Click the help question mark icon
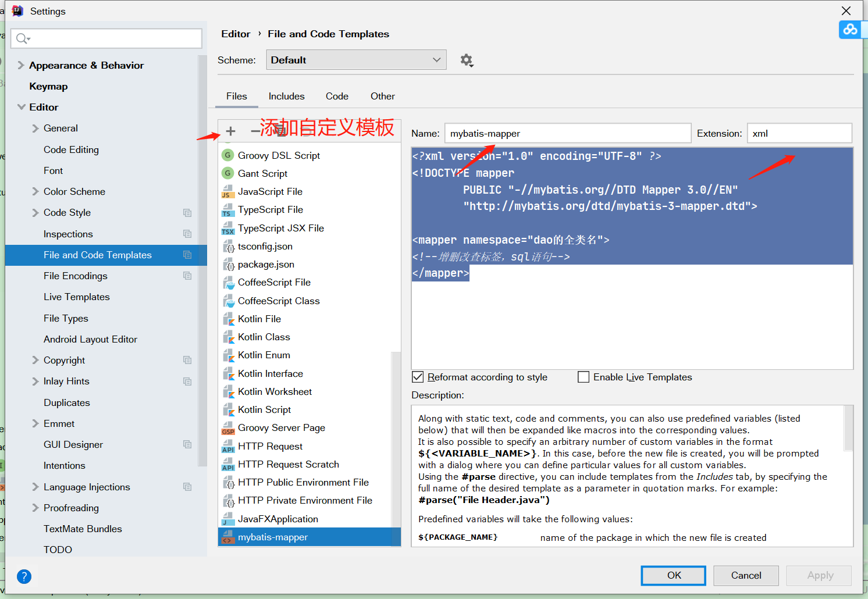 pos(24,576)
